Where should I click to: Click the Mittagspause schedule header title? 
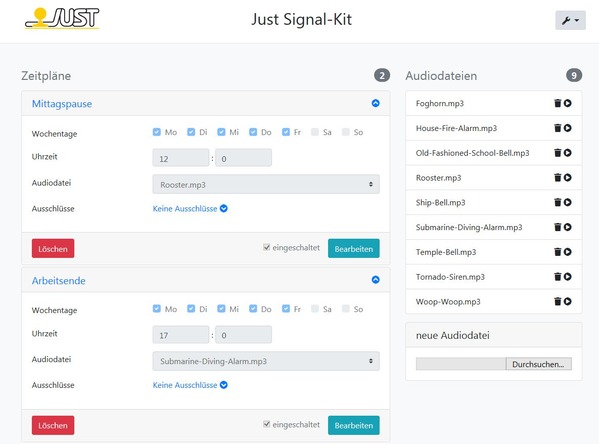coord(62,104)
